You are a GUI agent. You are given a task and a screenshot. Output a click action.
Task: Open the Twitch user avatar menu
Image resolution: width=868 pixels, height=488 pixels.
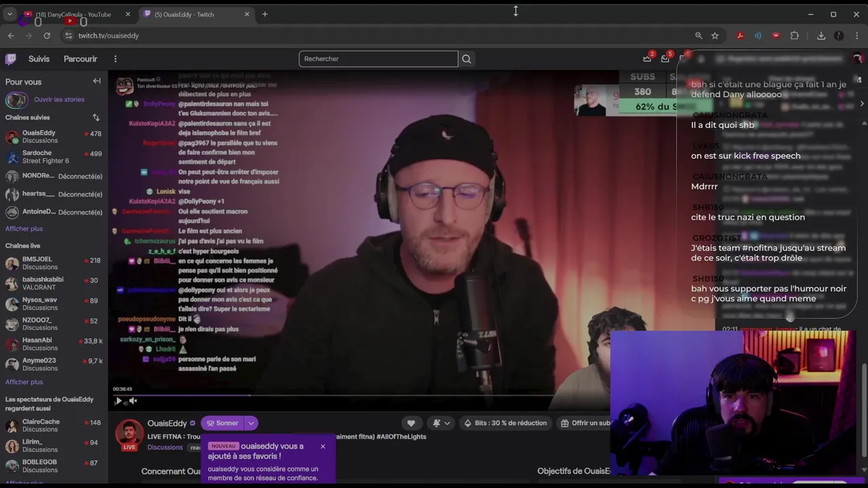pyautogui.click(x=857, y=59)
